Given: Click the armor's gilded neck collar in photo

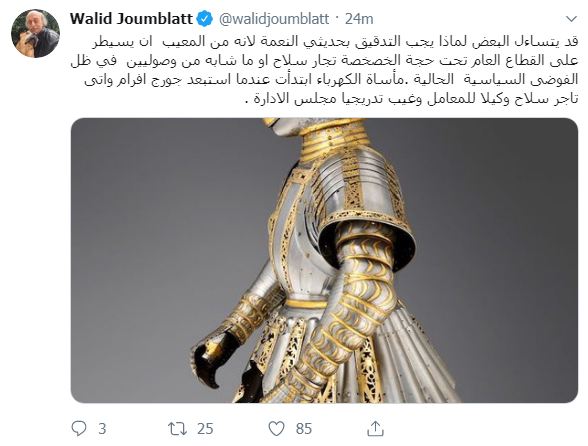Looking at the screenshot, I should click(x=330, y=140).
